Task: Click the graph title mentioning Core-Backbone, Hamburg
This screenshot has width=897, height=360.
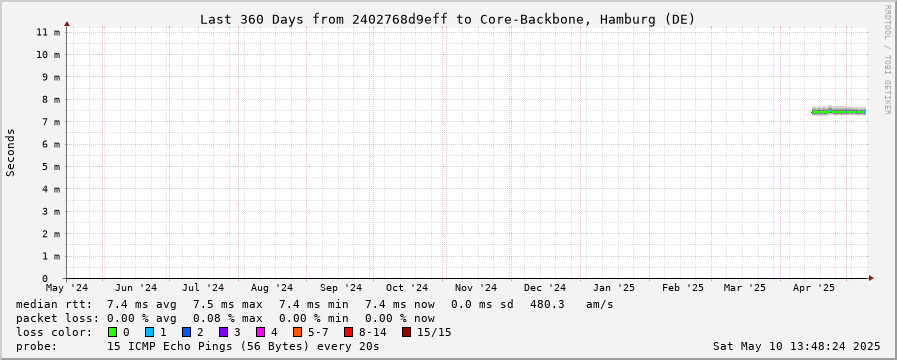Action: click(447, 19)
